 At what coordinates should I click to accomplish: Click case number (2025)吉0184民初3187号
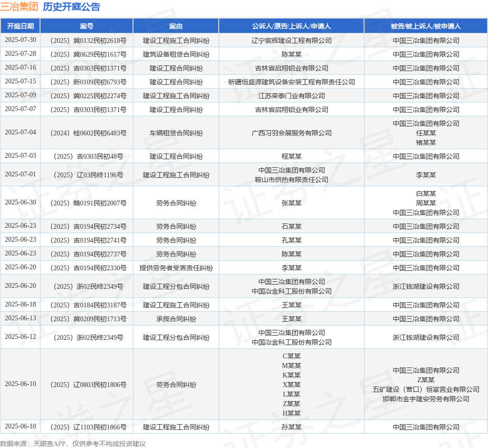pyautogui.click(x=88, y=305)
